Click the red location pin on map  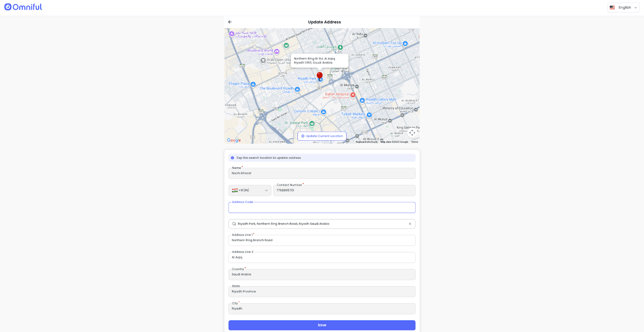[320, 76]
